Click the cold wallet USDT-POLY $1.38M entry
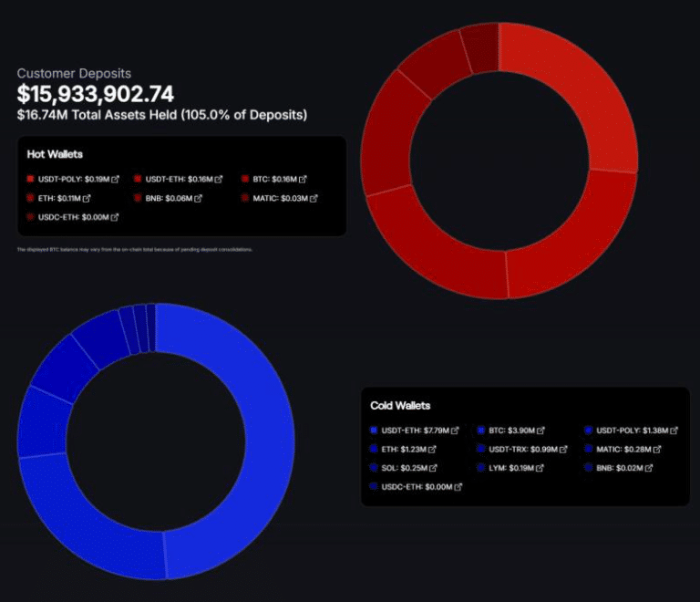Viewport: 700px width, 602px height. (632, 431)
